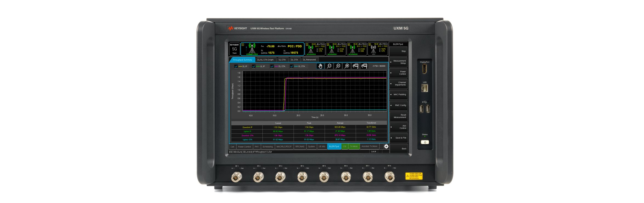Select the connected cell 1 tower icon

click(252, 49)
